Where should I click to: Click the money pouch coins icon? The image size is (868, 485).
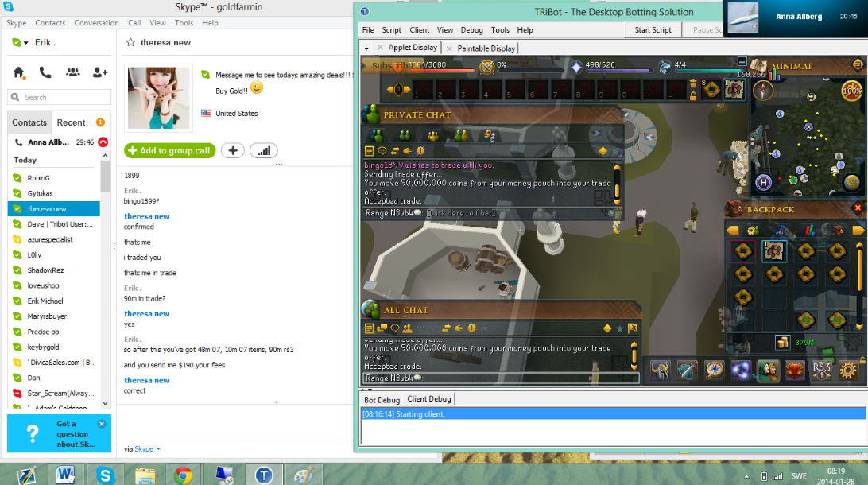pos(783,342)
